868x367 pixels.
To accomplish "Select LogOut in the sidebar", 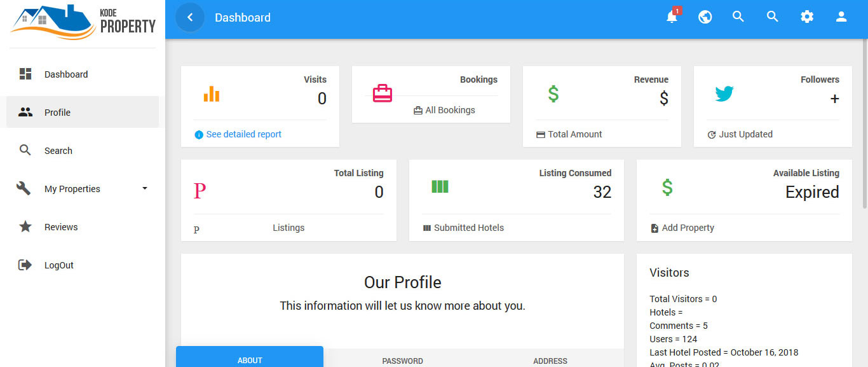I will point(58,265).
